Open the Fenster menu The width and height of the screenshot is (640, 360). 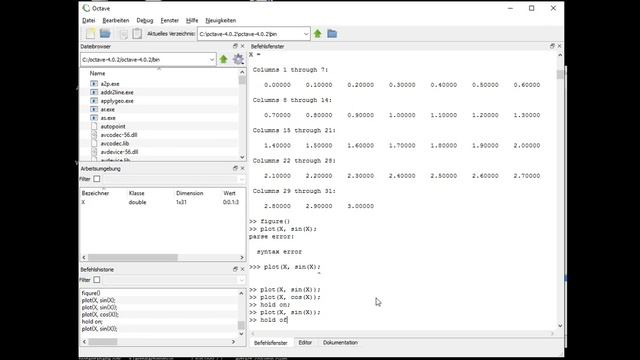169,20
